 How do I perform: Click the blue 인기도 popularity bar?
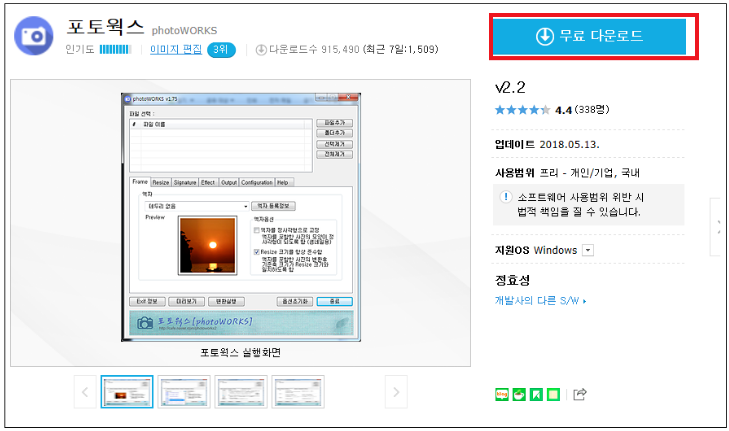point(115,49)
